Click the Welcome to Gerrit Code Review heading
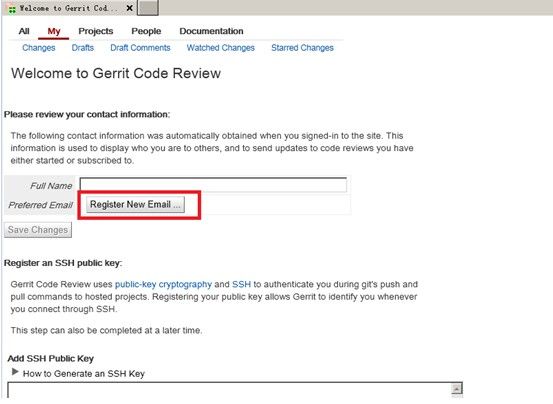The image size is (553, 404). coord(116,73)
